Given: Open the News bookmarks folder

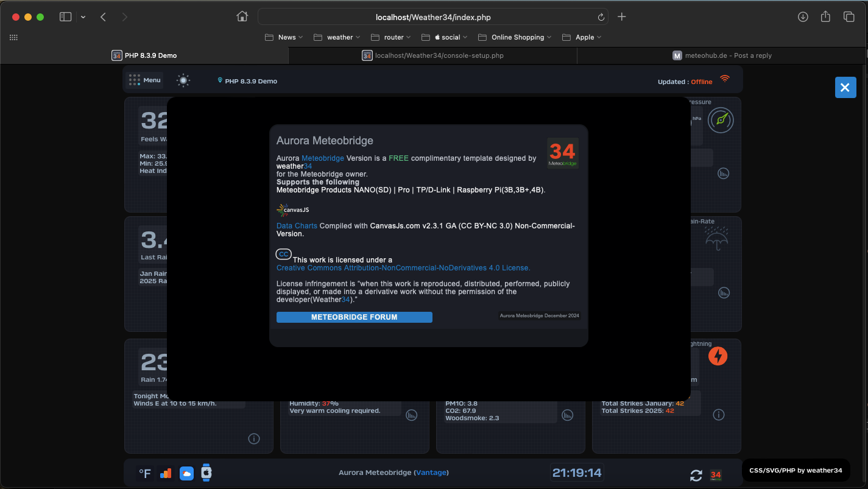Looking at the screenshot, I should point(284,37).
